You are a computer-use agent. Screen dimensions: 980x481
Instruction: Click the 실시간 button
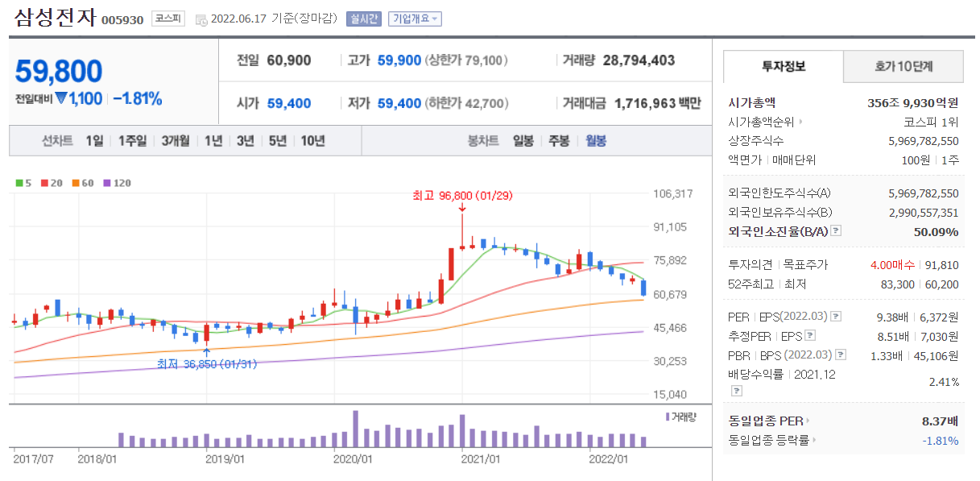364,19
